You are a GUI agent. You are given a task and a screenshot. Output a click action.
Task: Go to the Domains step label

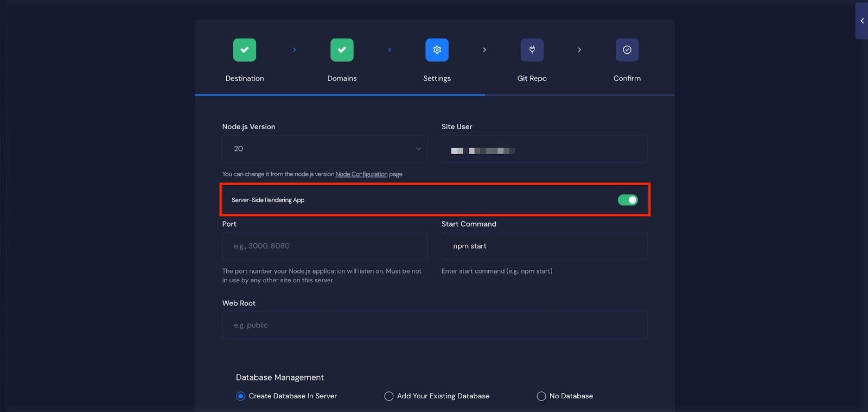[x=342, y=78]
